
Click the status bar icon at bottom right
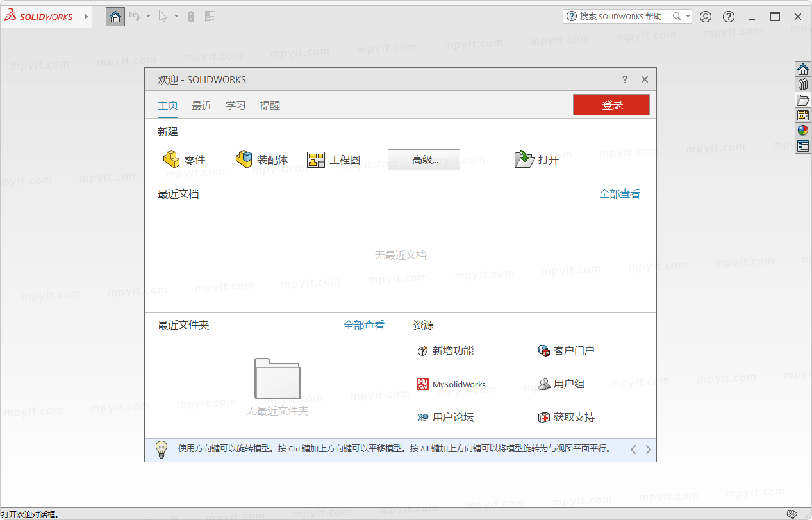click(x=792, y=514)
